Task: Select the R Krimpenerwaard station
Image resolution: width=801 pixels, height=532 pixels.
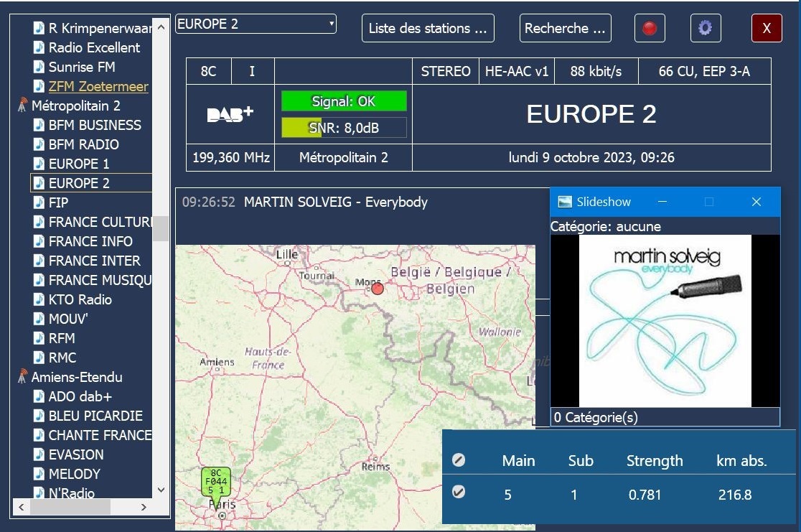Action: (x=100, y=28)
